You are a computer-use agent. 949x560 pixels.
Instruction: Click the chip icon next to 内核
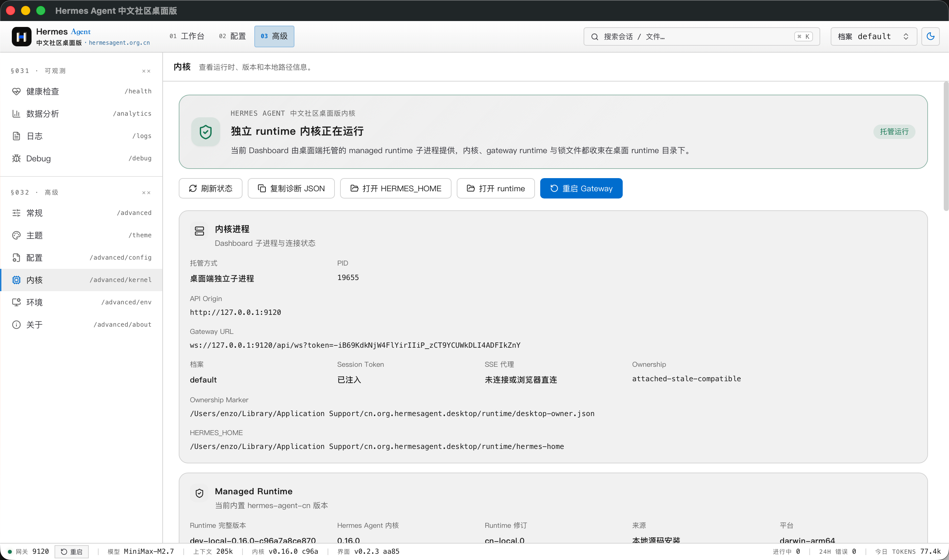pos(16,280)
